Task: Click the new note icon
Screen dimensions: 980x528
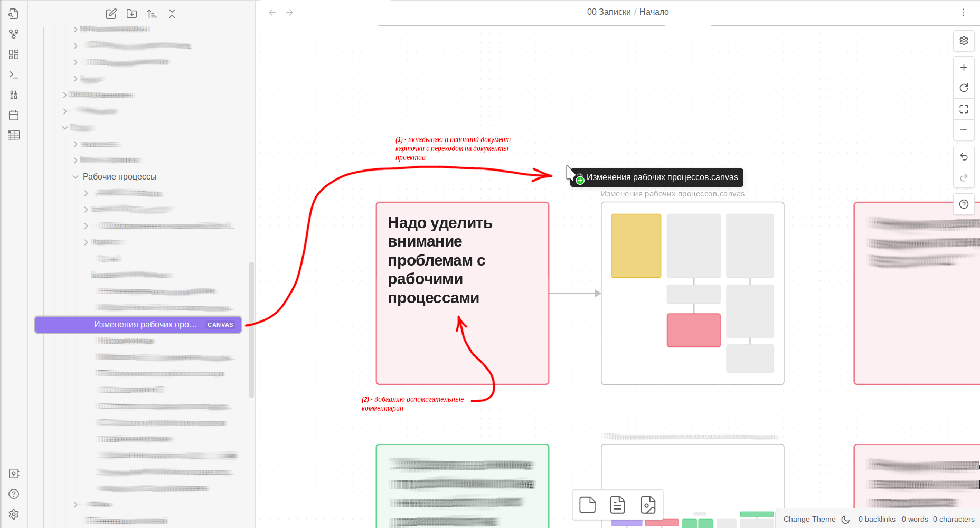Action: point(111,14)
